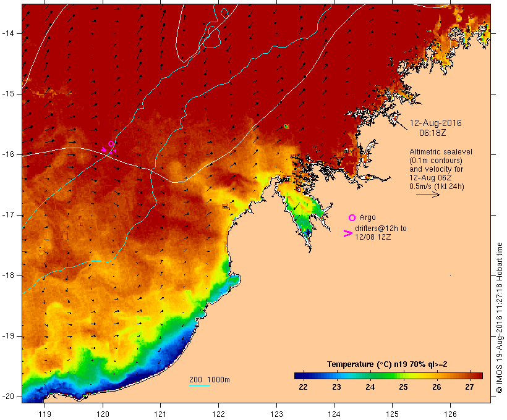
Task: Click the '0.5m/s (1kt 24h)' text
Action: pos(437,187)
